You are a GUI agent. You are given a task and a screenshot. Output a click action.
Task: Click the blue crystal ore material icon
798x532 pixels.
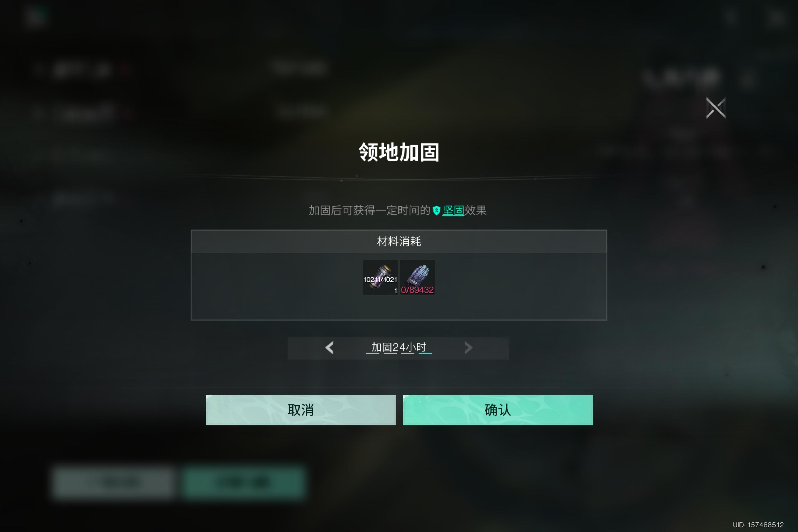tap(417, 277)
